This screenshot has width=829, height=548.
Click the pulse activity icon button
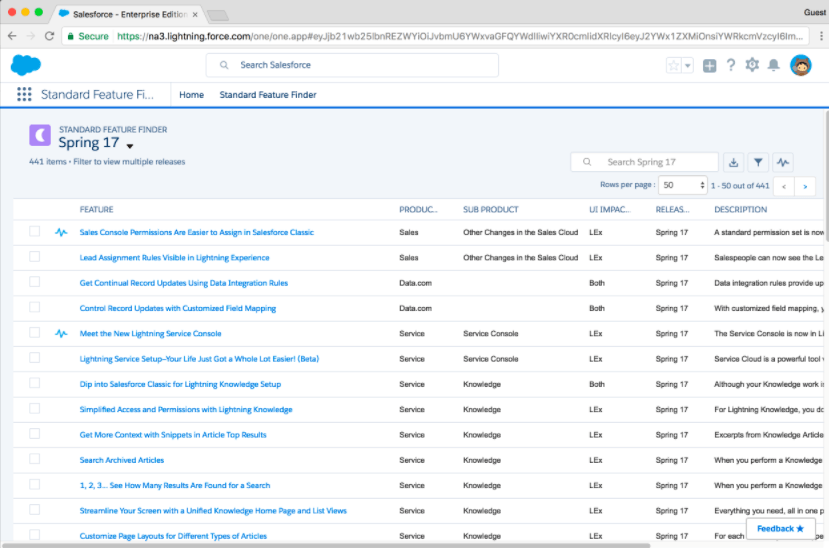[783, 162]
